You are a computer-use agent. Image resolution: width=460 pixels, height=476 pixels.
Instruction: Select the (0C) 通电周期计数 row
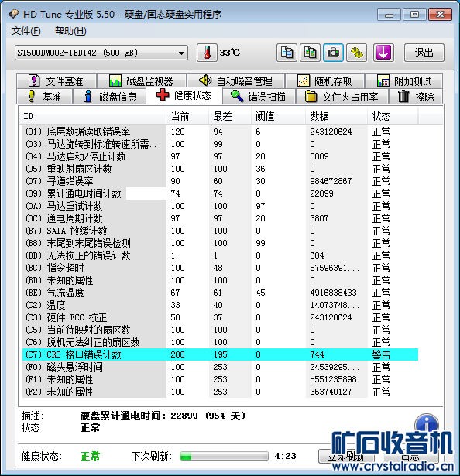pyautogui.click(x=220, y=218)
